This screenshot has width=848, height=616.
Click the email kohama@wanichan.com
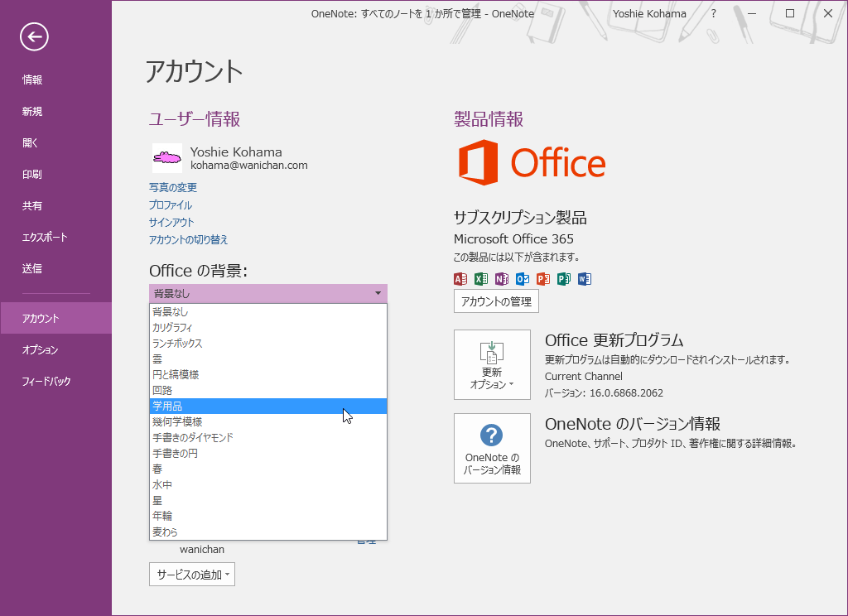(248, 166)
